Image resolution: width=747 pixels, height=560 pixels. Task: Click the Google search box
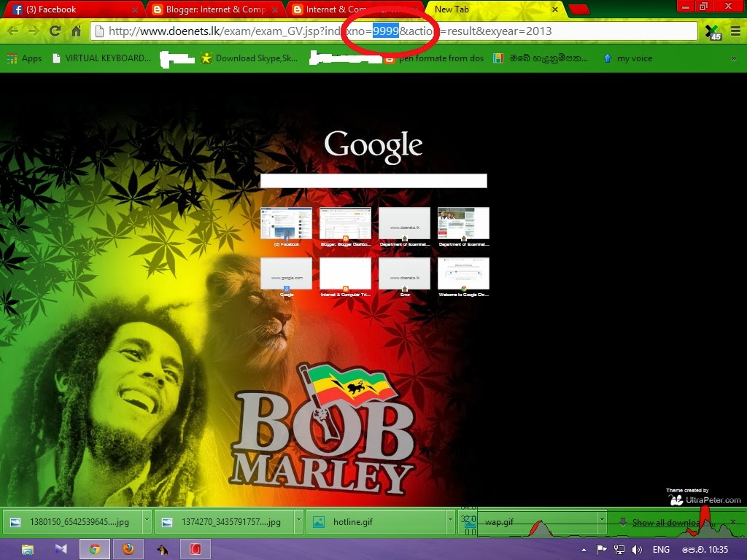(x=373, y=181)
